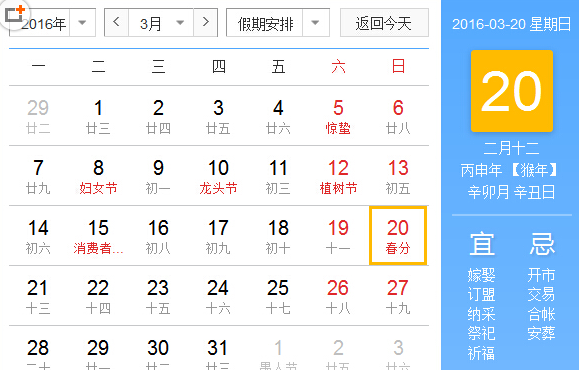579x370 pixels.
Task: Open the 3月 month dropdown
Action: tap(161, 23)
